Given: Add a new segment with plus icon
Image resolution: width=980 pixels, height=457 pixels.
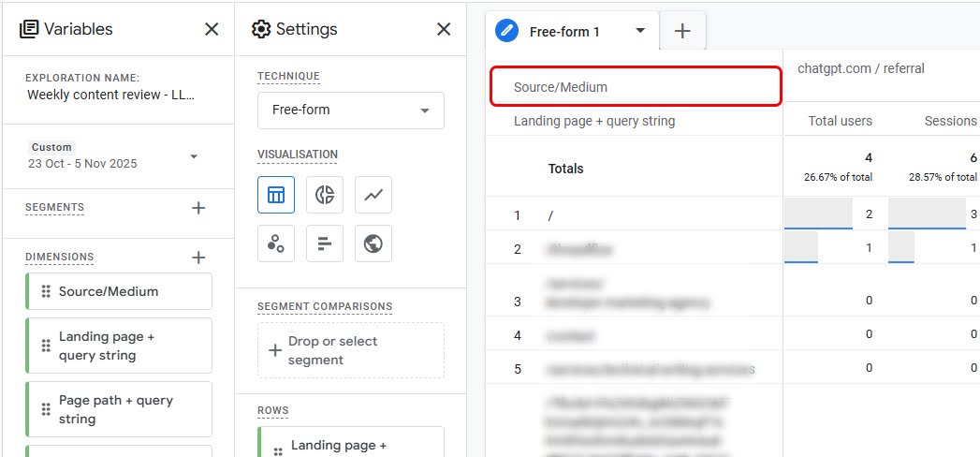Looking at the screenshot, I should tap(198, 208).
